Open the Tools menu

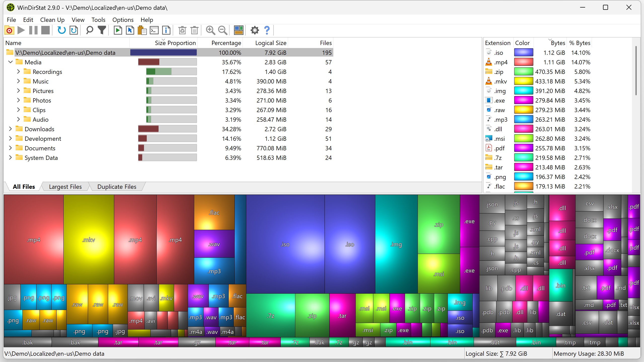[98, 20]
